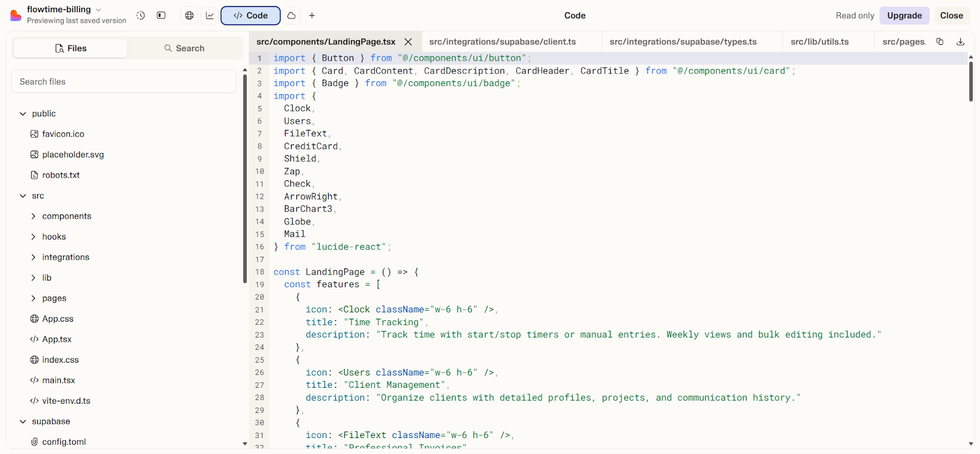Copy file contents with copy icon
This screenshot has height=454, width=980.
pos(940,42)
